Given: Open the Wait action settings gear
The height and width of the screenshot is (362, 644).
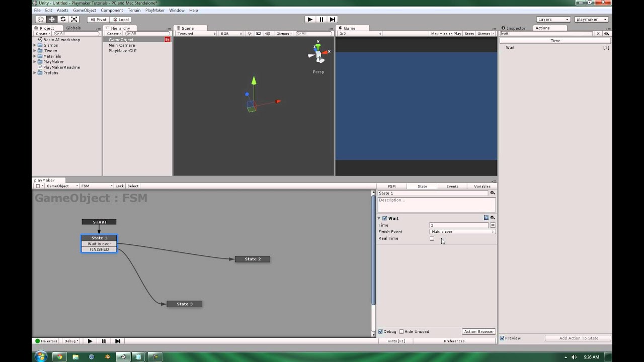Looking at the screenshot, I should (x=493, y=218).
